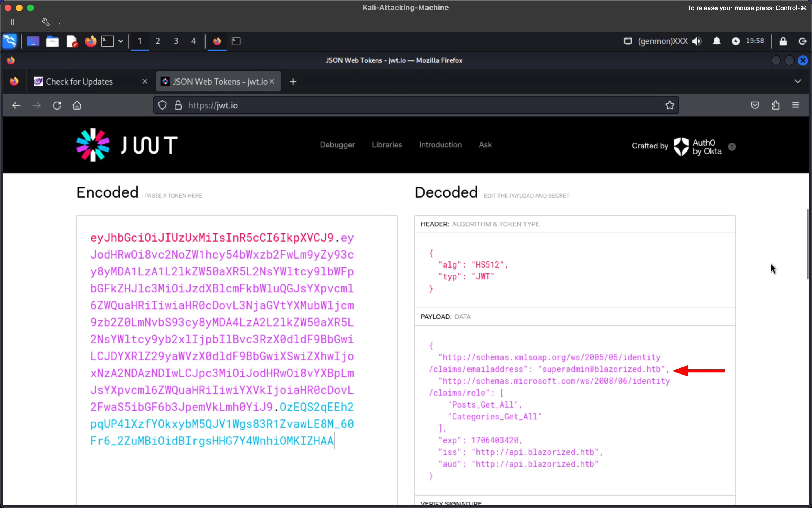
Task: Open VM settings wrench icon
Action: click(46, 22)
